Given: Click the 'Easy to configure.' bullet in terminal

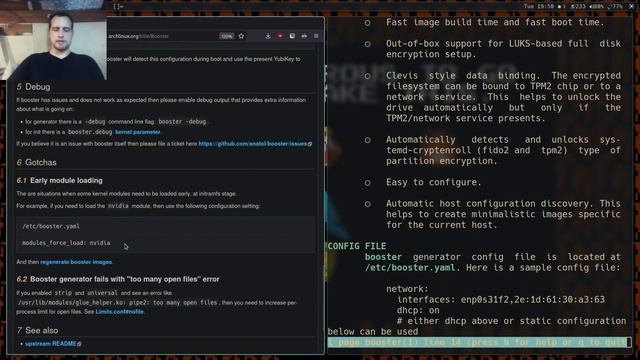Looking at the screenshot, I should 433,182.
